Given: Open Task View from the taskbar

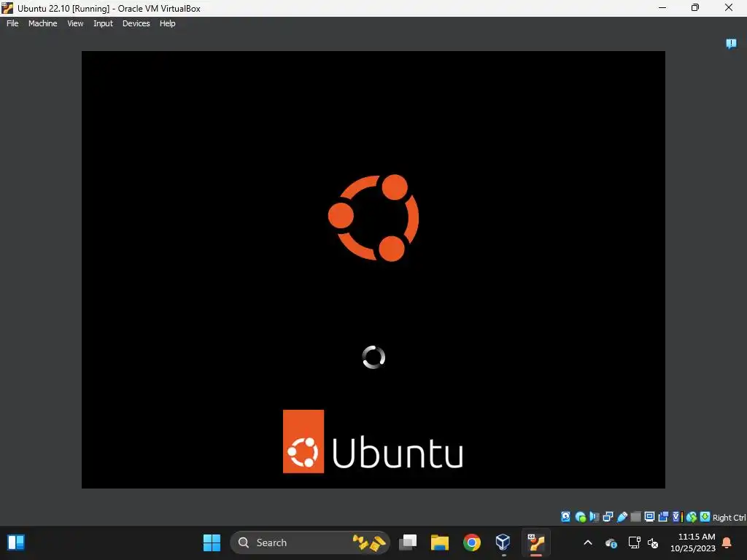Looking at the screenshot, I should (408, 542).
